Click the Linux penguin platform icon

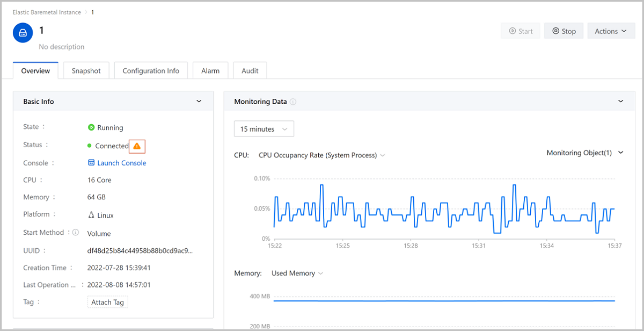point(91,215)
